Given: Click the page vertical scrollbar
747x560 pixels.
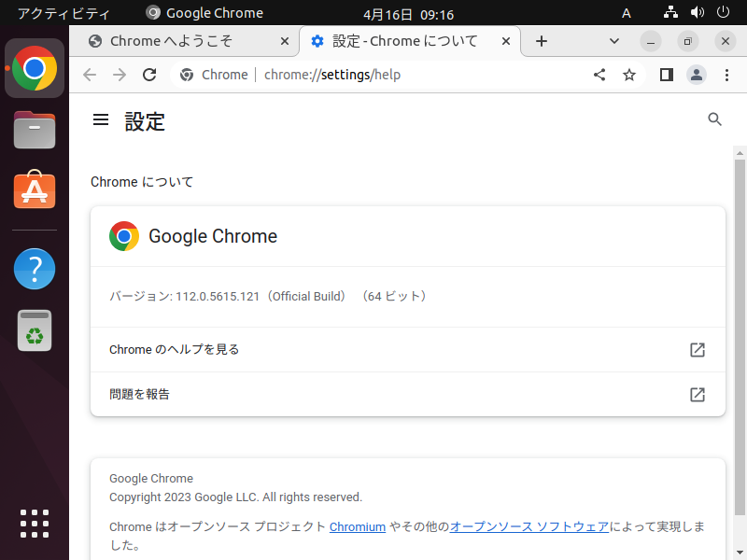Looking at the screenshot, I should 740,337.
